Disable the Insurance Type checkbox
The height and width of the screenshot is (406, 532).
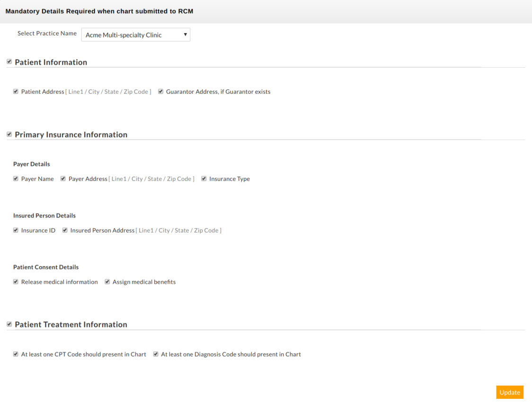pos(204,179)
